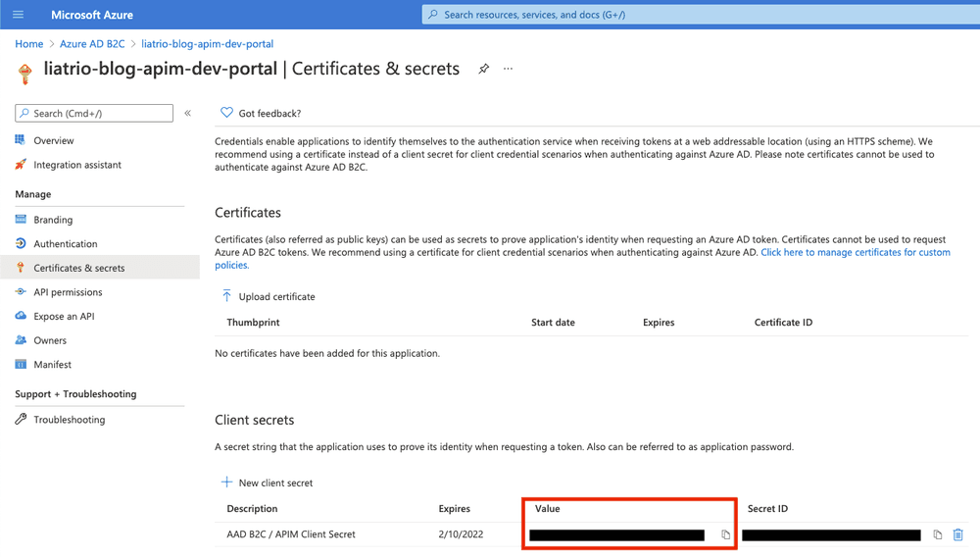Screen dimensions: 980x558
Task: Click the Expose an API cloud icon
Action: tap(21, 316)
